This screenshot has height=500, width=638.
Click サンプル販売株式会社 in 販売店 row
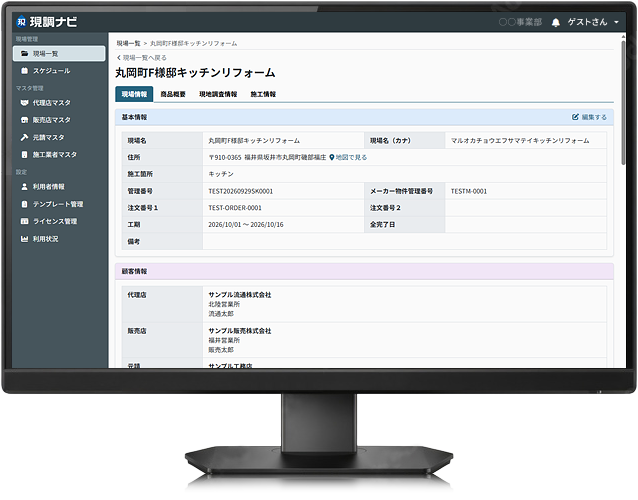240,331
